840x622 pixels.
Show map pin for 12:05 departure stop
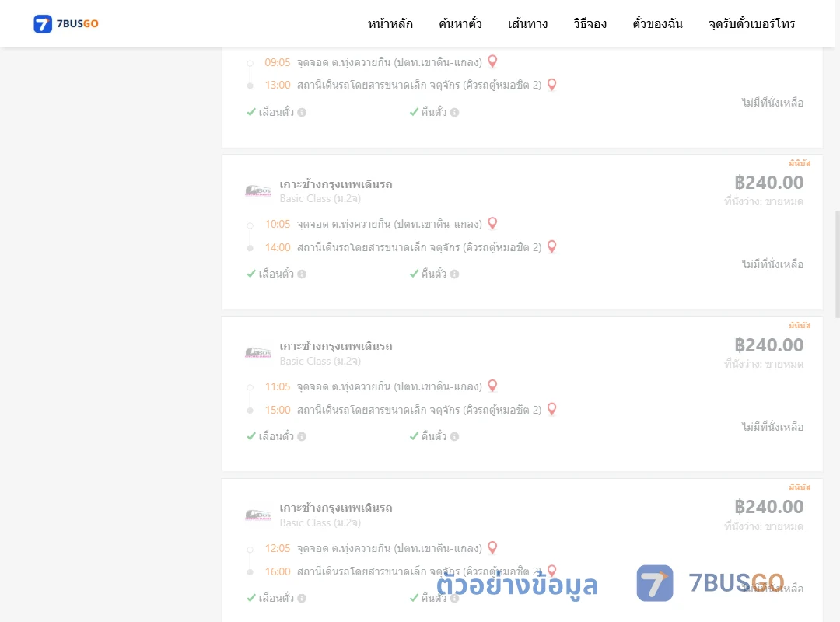tap(492, 547)
